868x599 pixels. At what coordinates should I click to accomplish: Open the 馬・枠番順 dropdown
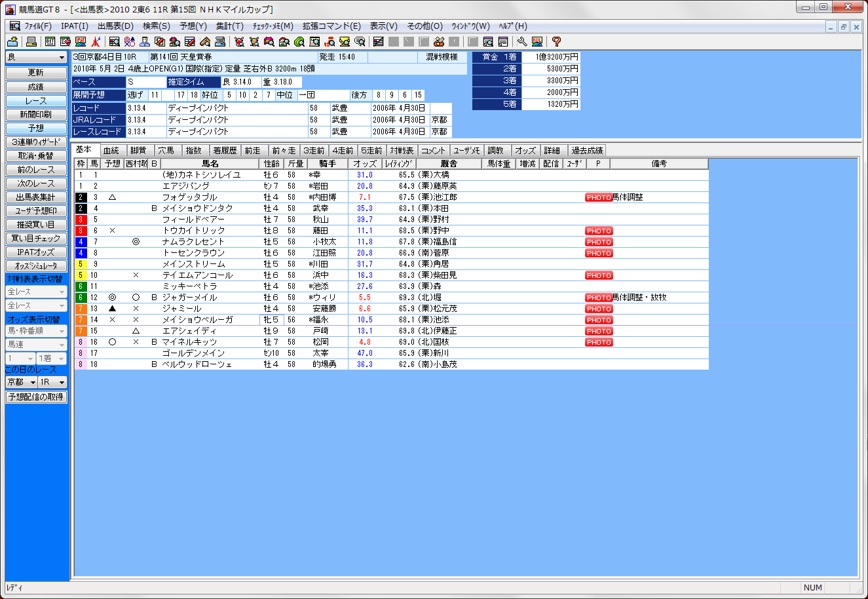click(36, 331)
